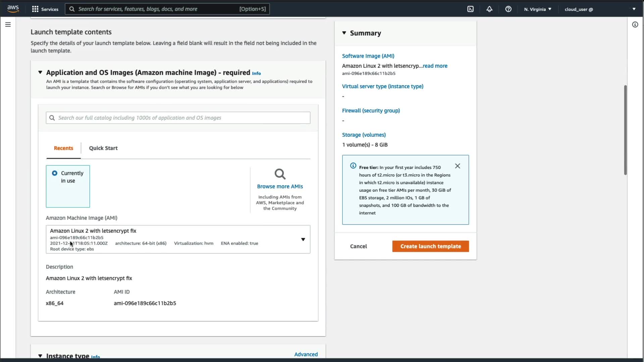The height and width of the screenshot is (362, 644).
Task: Click the Browse more AMIs magnifier icon
Action: coord(280,174)
